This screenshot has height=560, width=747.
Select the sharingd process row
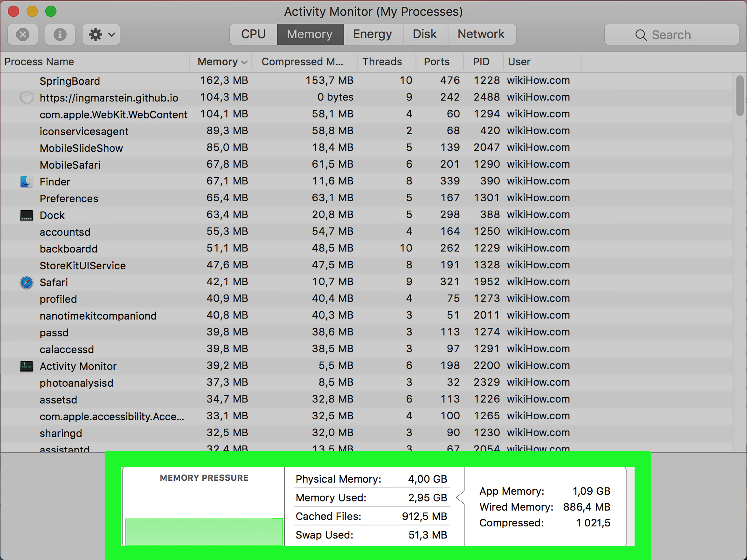click(366, 433)
